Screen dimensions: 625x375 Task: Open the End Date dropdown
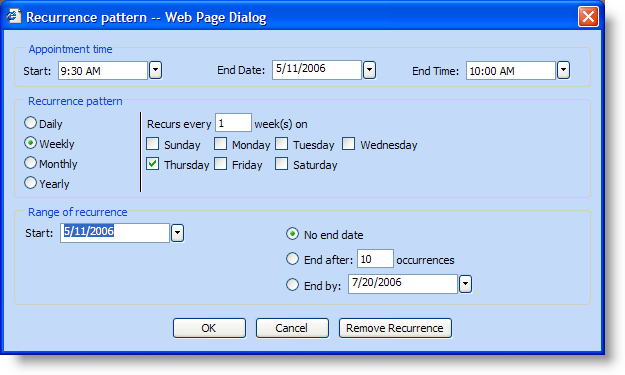(369, 70)
